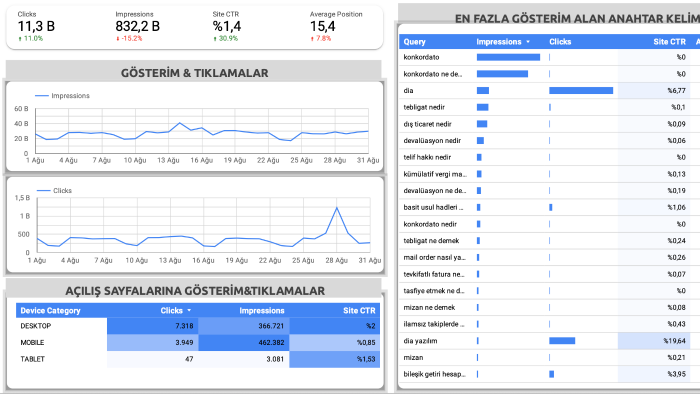
Task: Select the 'tevkifatlı fatura ne..' query
Action: (434, 274)
